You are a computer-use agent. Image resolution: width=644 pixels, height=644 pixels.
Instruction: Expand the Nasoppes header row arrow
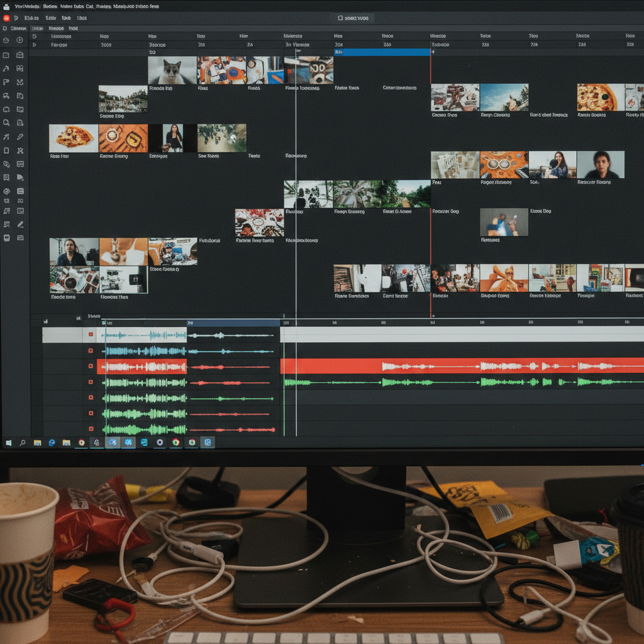coord(35,36)
